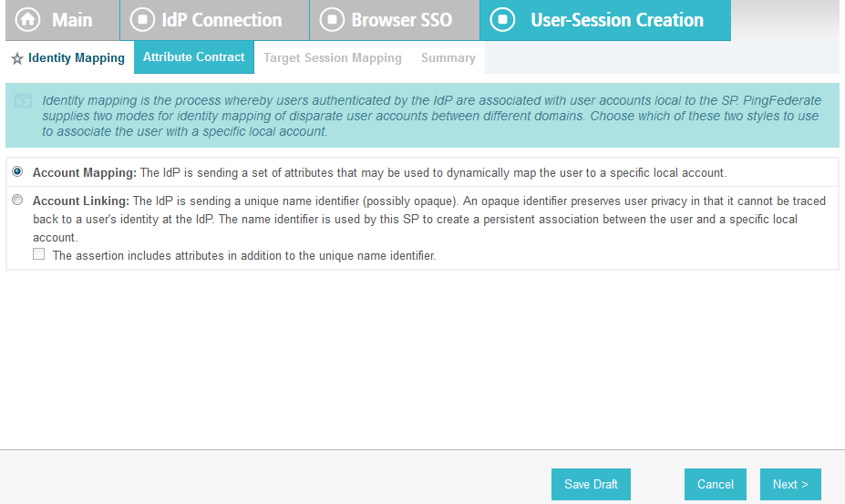Jump to the Summary sub-tab
The image size is (845, 504).
pos(448,58)
